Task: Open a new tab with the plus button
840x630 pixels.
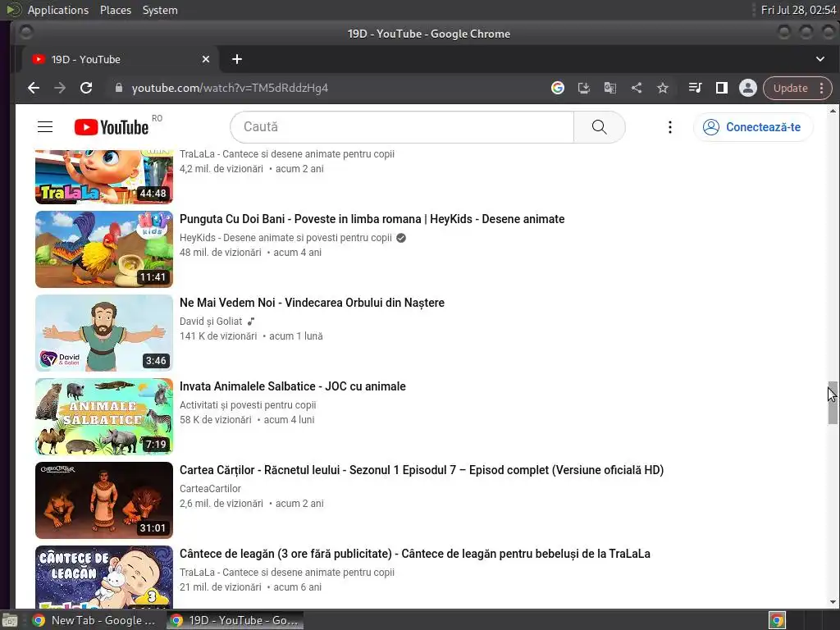Action: pyautogui.click(x=237, y=59)
